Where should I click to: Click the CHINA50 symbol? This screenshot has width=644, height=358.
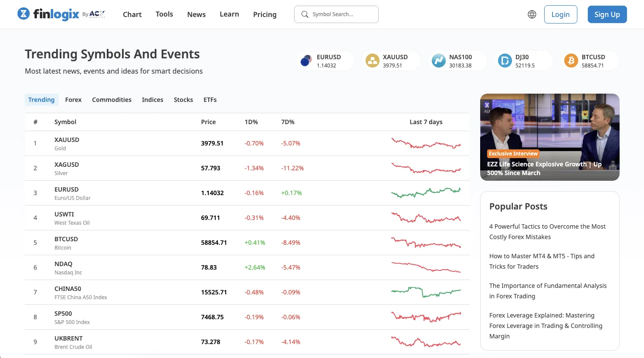click(68, 289)
